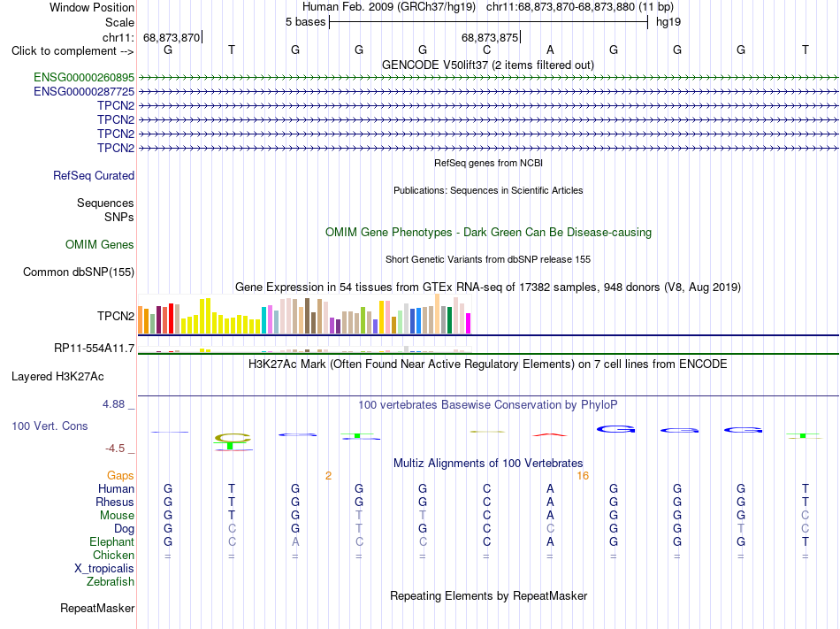Click the magenta last bar of the TPCN2 chart

click(x=469, y=324)
